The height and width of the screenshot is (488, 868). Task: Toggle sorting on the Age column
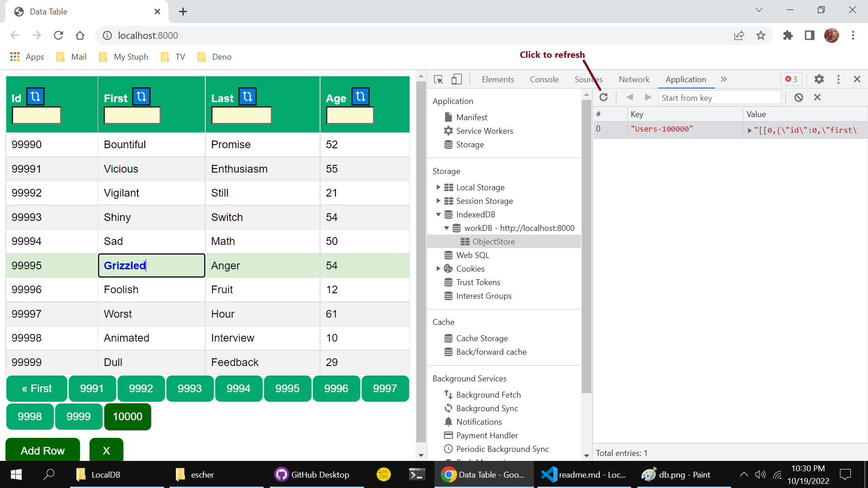(360, 97)
